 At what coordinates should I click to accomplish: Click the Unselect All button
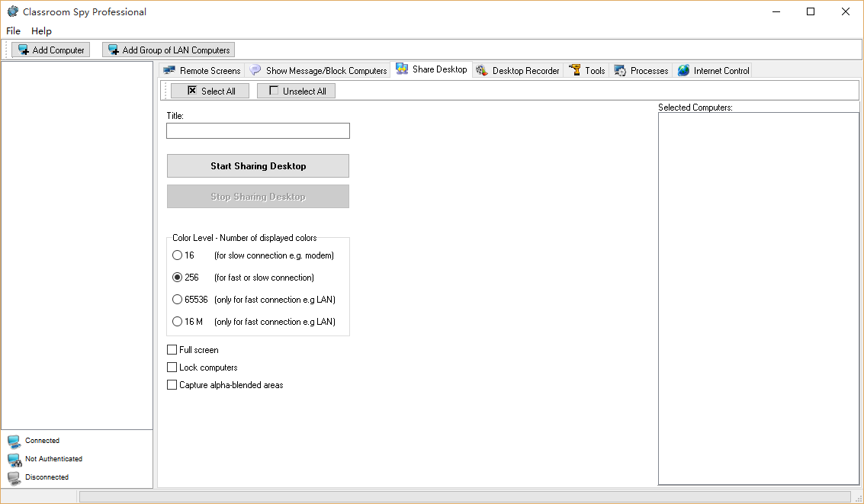click(x=296, y=91)
